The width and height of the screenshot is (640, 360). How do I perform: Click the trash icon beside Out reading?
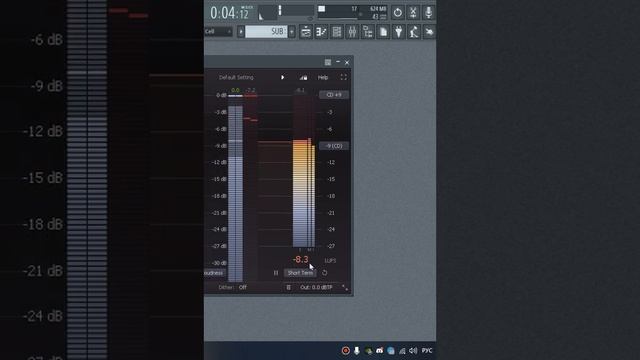[289, 287]
